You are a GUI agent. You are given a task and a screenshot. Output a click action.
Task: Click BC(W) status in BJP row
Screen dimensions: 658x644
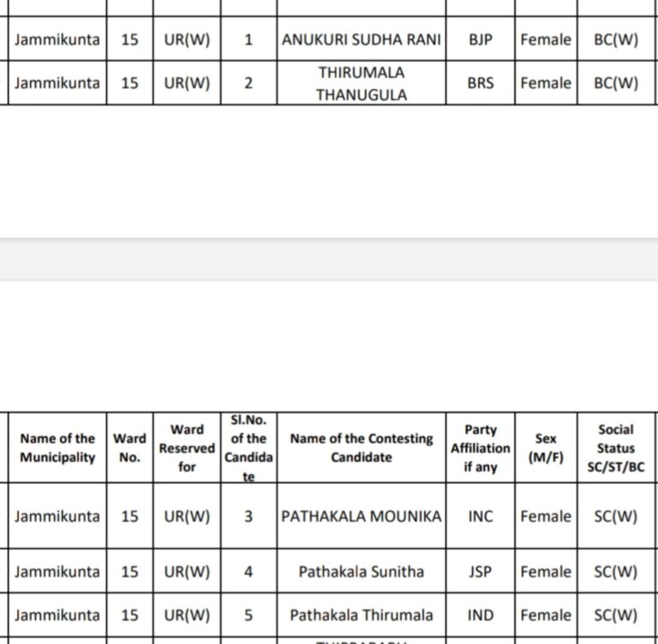coord(616,39)
